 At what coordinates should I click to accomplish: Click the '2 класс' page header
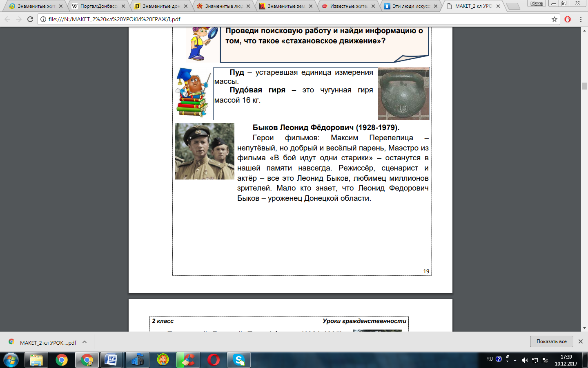[x=163, y=321]
